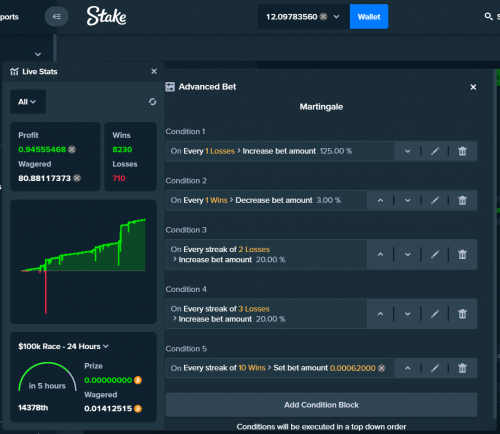Reset live stats with refresh icon
Screen dimensions: 500x434
click(x=152, y=102)
